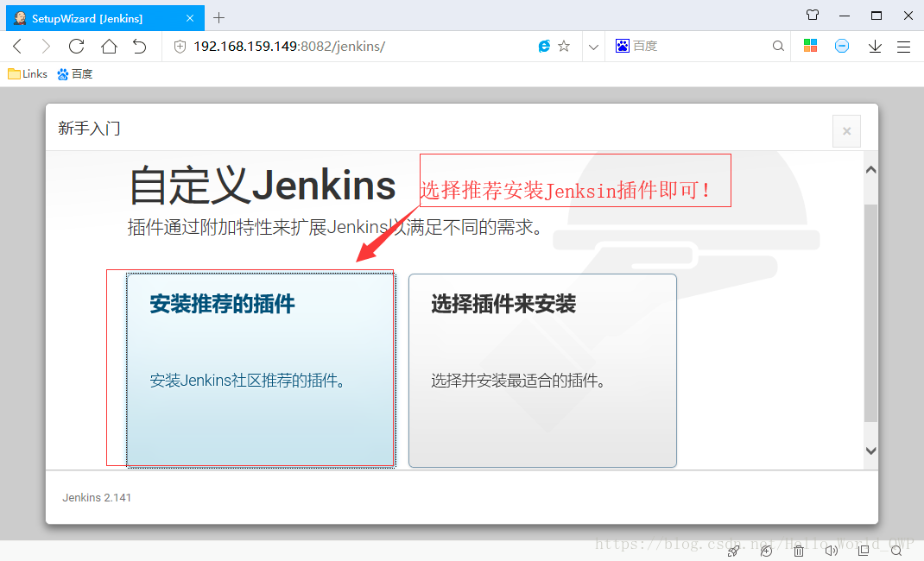The width and height of the screenshot is (924, 561).
Task: Toggle the speaker sound icon in status bar
Action: tap(831, 551)
